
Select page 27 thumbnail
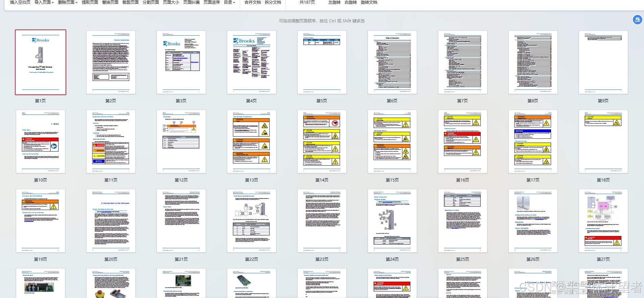click(x=603, y=221)
